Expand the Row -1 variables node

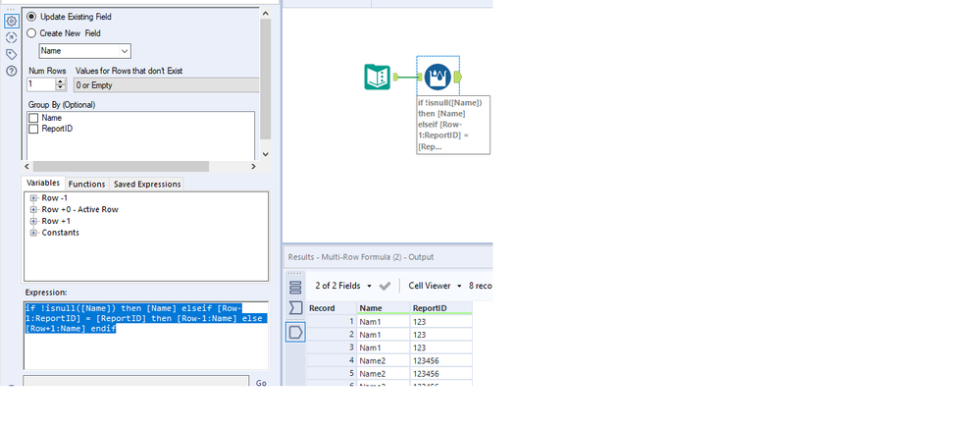(x=33, y=198)
